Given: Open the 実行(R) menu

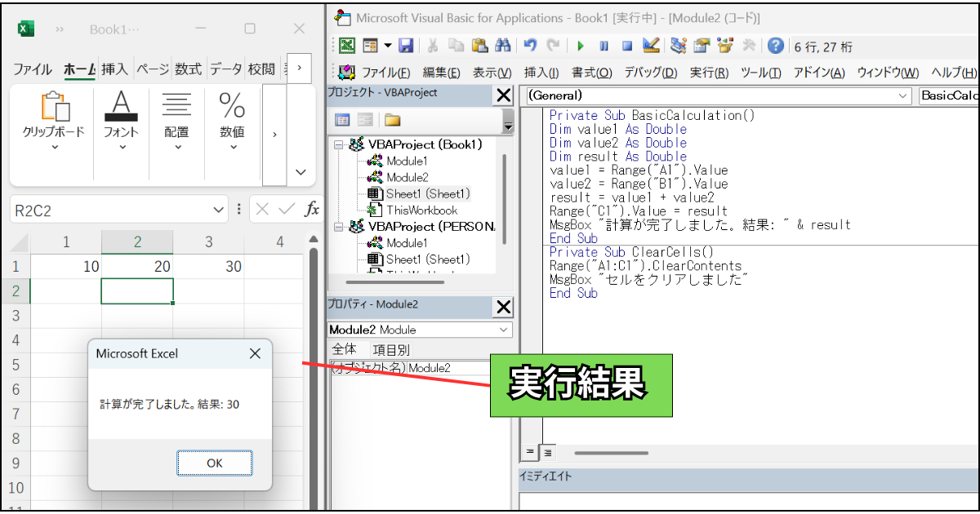Looking at the screenshot, I should (x=709, y=73).
